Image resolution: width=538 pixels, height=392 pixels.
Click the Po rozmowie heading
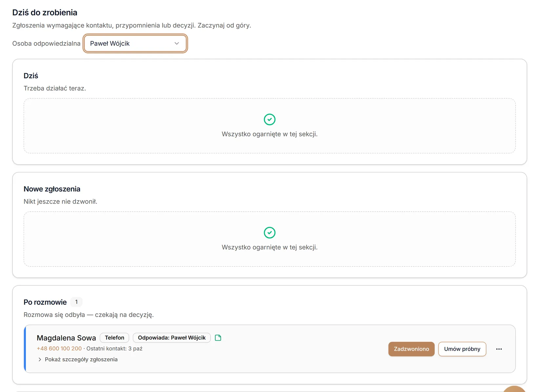tap(45, 302)
